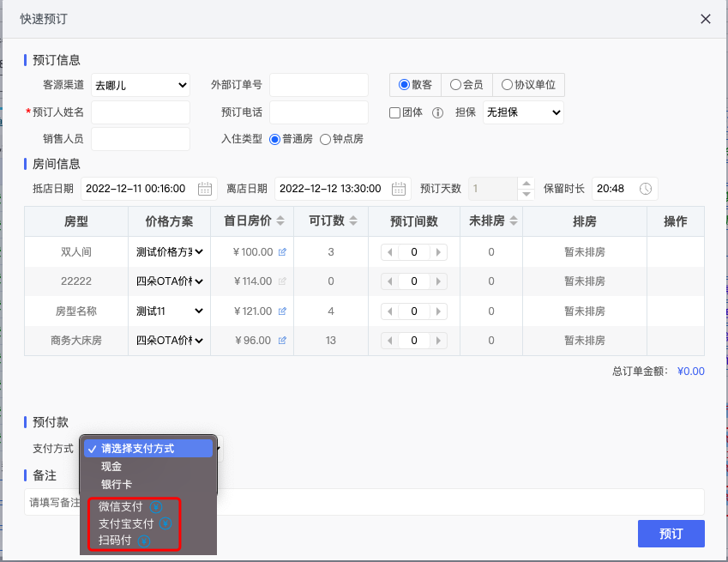This screenshot has height=562, width=728.
Task: Show group booking info icon
Action: 437,113
